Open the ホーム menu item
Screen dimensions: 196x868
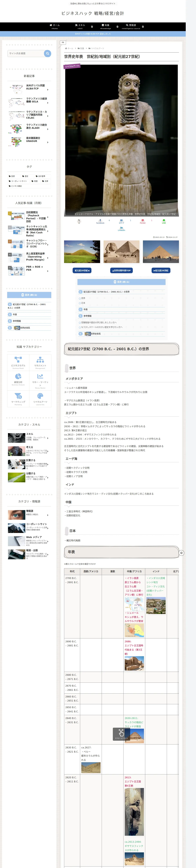pyautogui.click(x=55, y=26)
